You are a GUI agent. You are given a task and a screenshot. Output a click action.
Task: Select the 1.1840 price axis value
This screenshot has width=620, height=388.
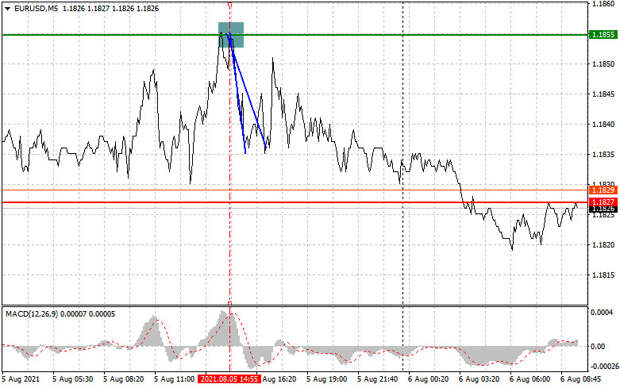603,124
